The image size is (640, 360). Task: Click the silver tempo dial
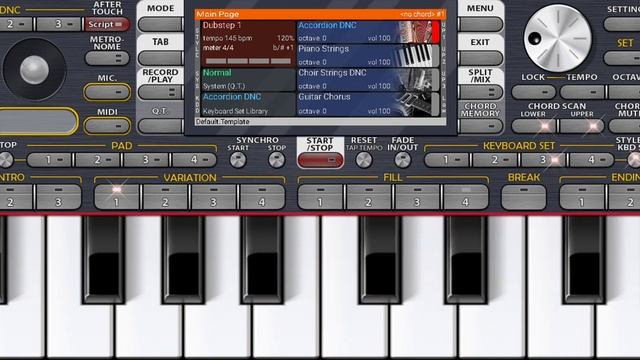click(x=557, y=38)
